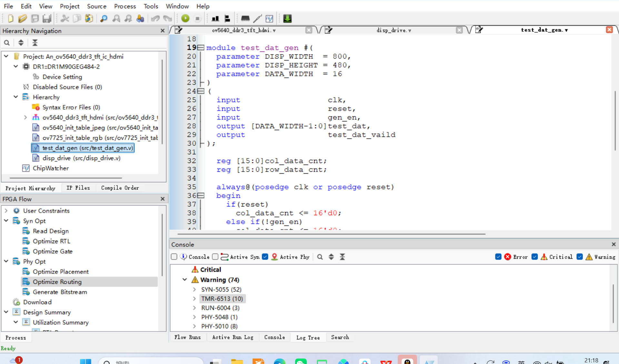
Task: Click the Cut scissors toolbar icon
Action: [x=65, y=19]
